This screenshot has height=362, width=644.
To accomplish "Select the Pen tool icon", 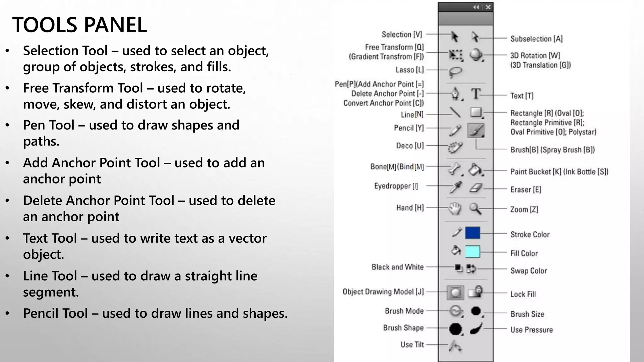I will click(455, 94).
